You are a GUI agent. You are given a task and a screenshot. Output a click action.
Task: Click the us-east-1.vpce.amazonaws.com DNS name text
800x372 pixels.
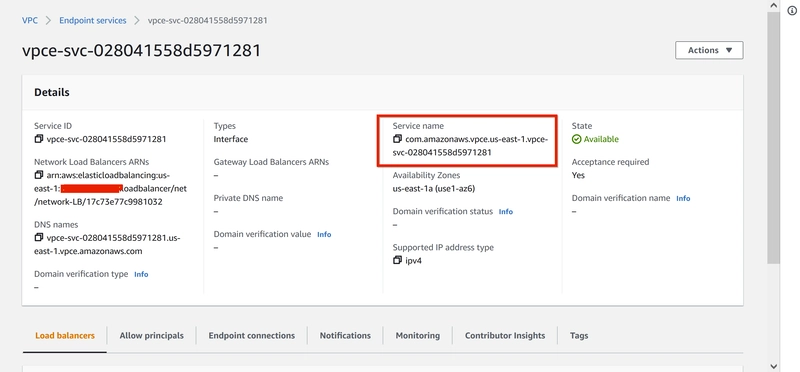coord(107,244)
